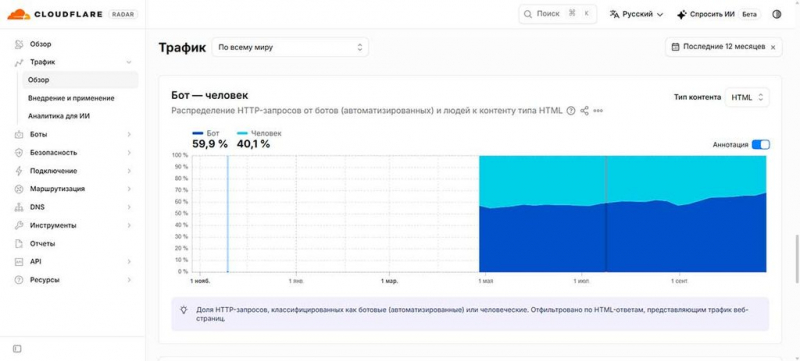
Task: Click the lightbulb icon in info note
Action: (184, 310)
